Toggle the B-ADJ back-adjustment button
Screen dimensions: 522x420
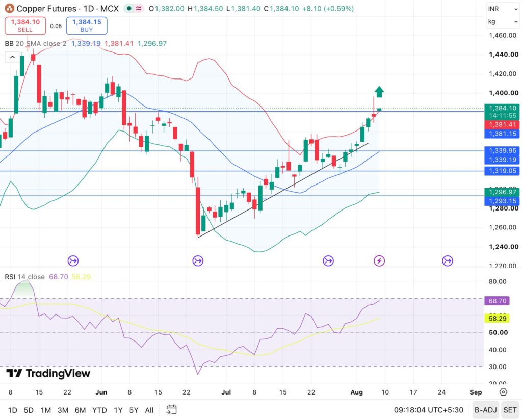(485, 410)
